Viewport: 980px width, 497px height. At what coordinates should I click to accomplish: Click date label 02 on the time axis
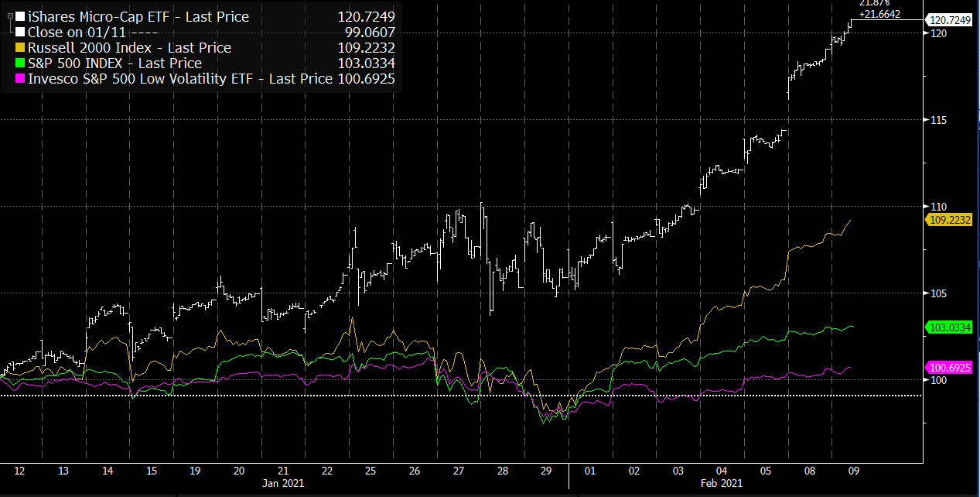pyautogui.click(x=633, y=470)
